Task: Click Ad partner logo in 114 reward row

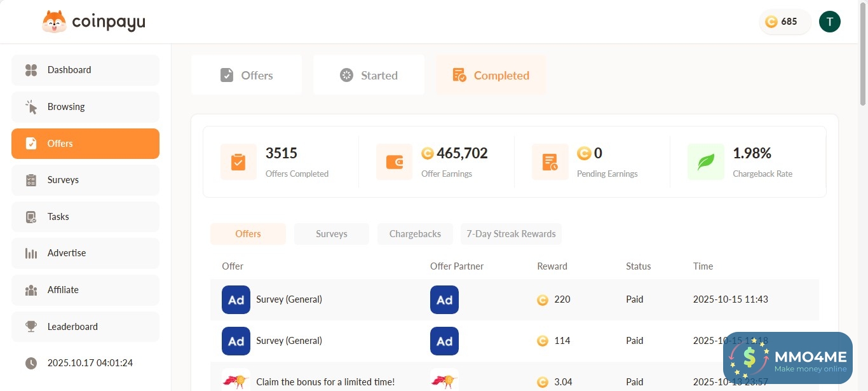Action: [444, 341]
